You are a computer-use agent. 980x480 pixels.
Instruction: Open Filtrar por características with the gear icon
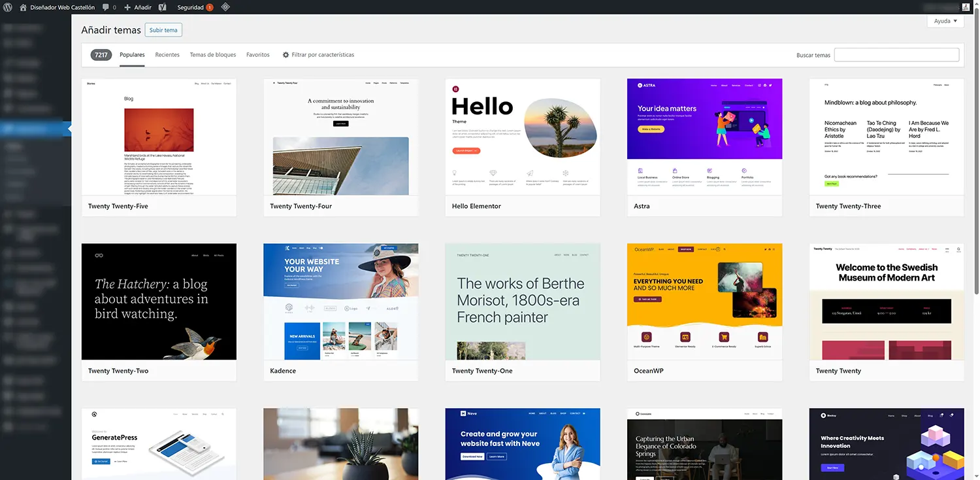[318, 55]
